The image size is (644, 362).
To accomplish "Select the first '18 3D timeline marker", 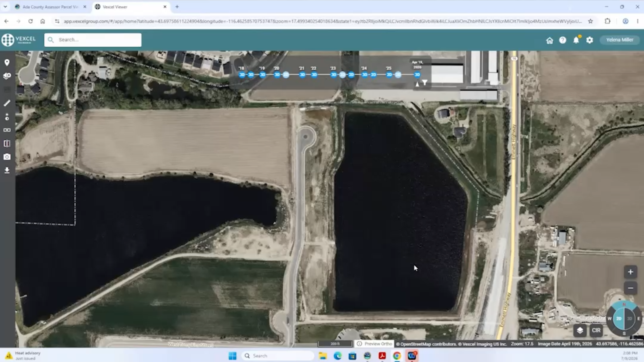I will [x=242, y=75].
